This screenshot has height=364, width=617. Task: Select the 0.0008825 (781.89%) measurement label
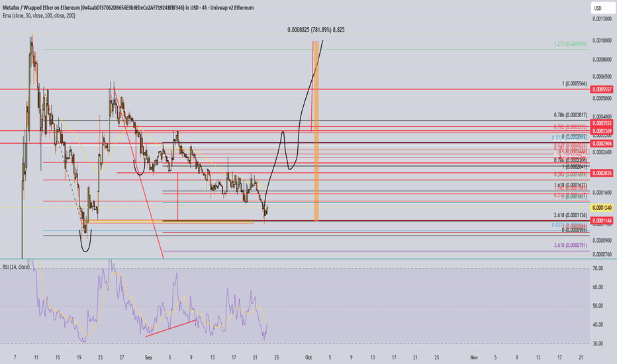316,30
